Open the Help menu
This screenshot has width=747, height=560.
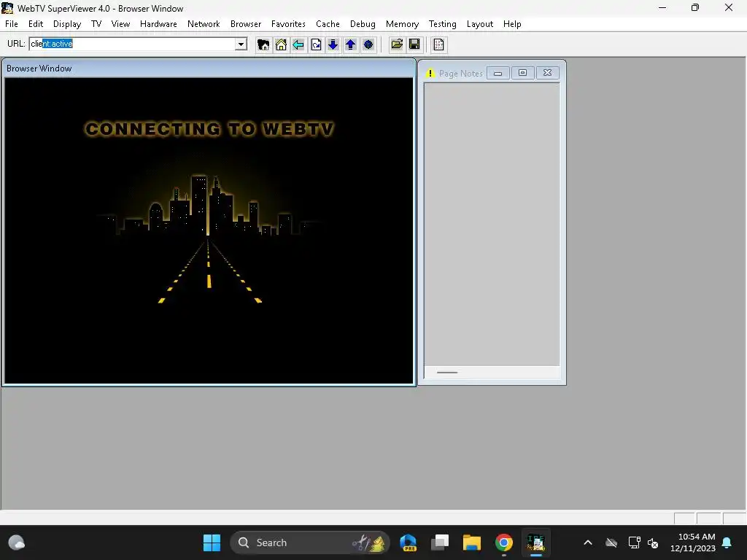point(512,24)
